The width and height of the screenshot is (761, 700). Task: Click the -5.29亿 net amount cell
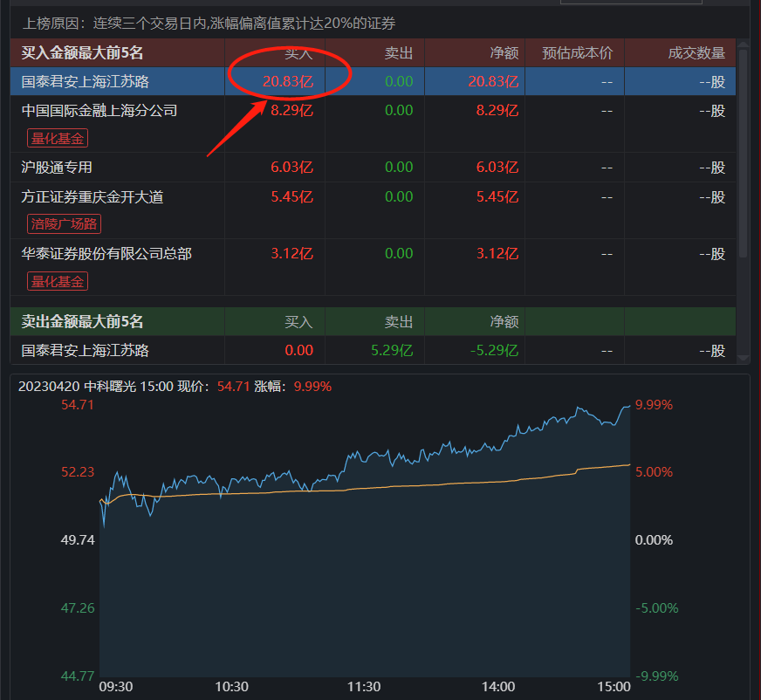[x=494, y=351]
